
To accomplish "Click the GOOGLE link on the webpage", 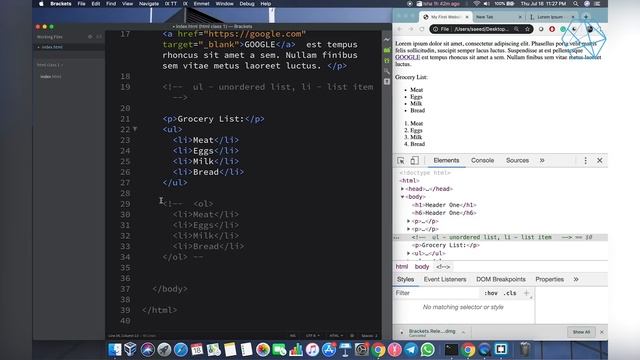I will point(407,58).
